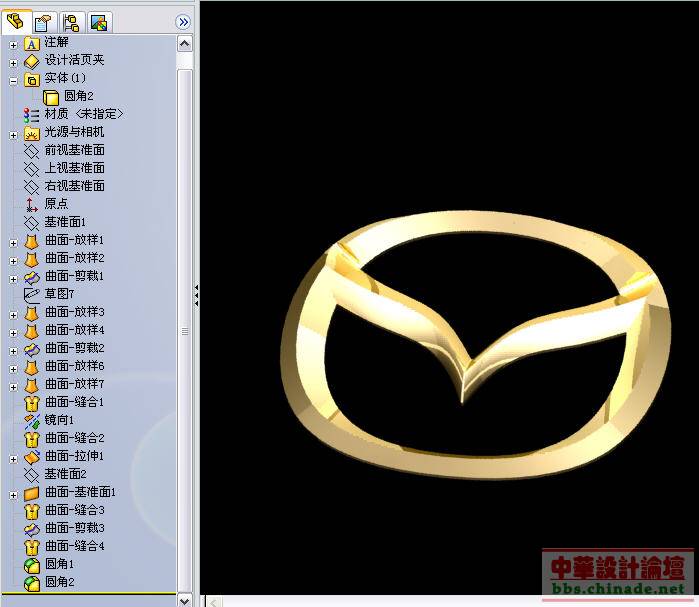Select the 圆角2 body under 实体

(68, 96)
